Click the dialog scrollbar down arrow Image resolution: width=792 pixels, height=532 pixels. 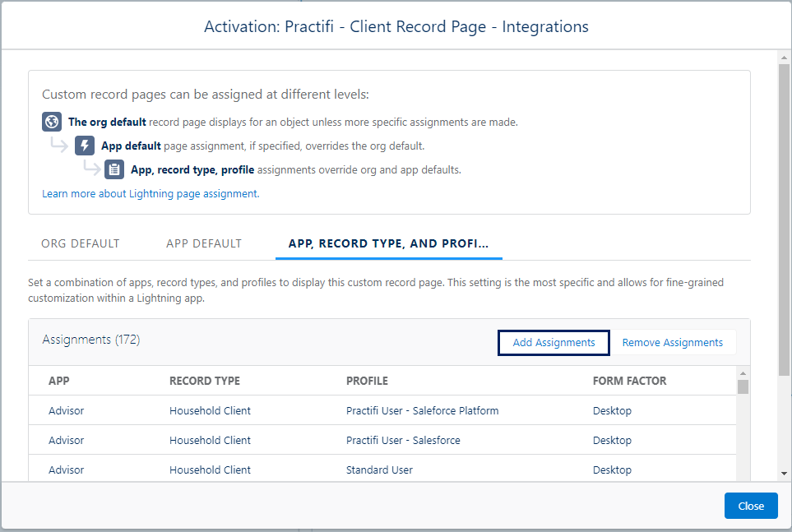[784, 474]
